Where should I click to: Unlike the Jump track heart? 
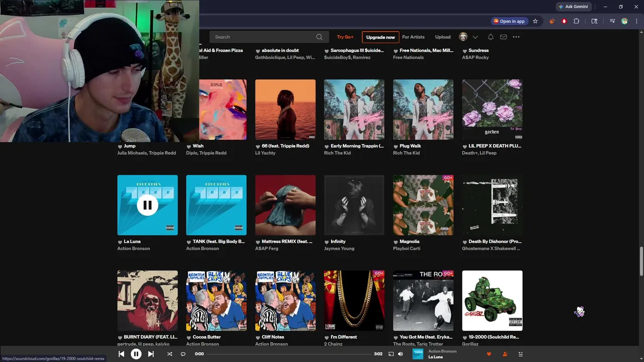click(x=120, y=146)
